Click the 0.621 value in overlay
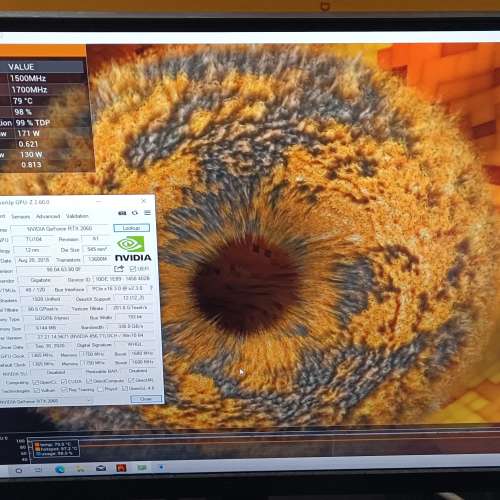The width and height of the screenshot is (500, 500). (28, 144)
